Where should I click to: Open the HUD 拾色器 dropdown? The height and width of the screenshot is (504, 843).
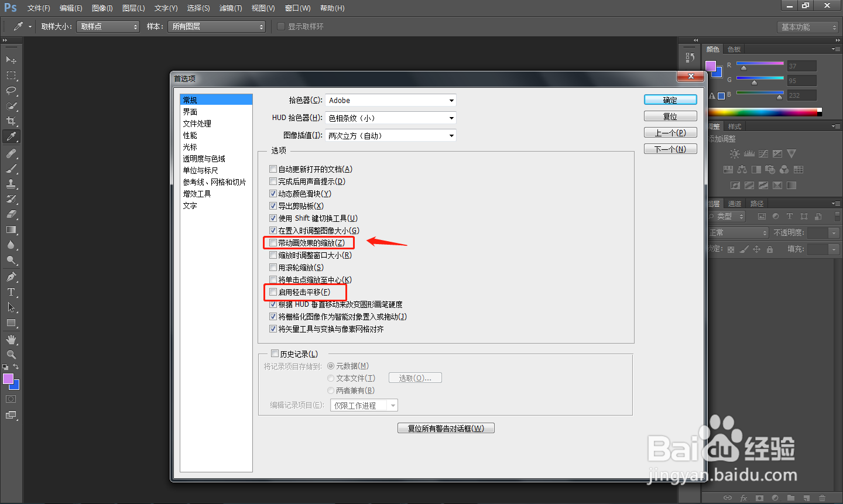[390, 118]
